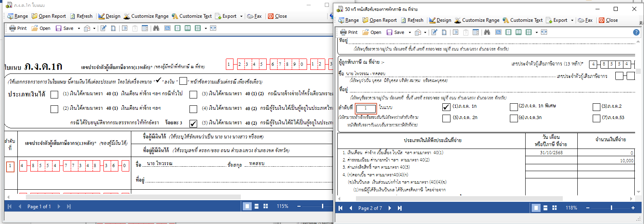The width and height of the screenshot is (644, 224).
Task: Click Refresh in the left window toolbar
Action: pyautogui.click(x=81, y=16)
